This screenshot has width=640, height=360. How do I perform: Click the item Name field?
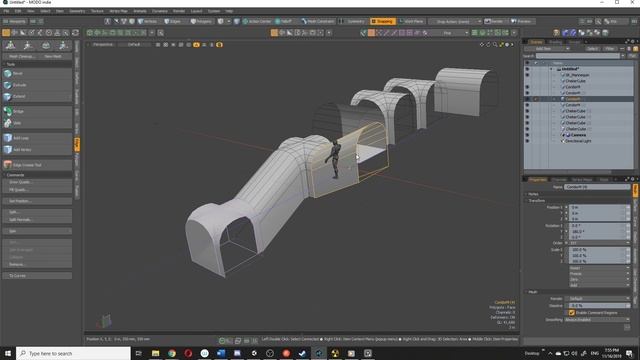click(x=597, y=187)
